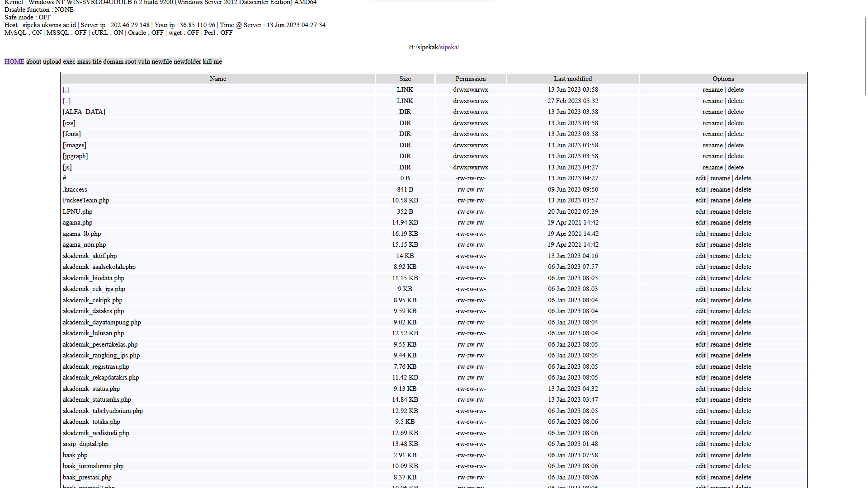Open the mass menu item

84,61
